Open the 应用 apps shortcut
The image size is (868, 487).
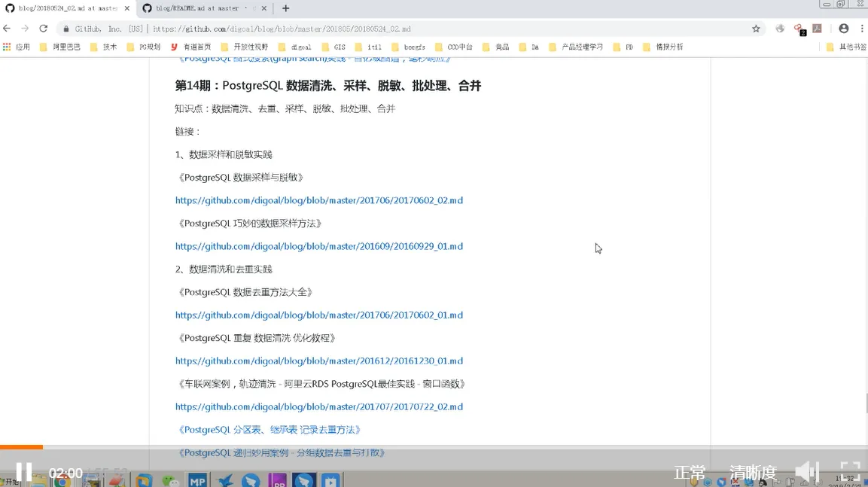[x=16, y=47]
